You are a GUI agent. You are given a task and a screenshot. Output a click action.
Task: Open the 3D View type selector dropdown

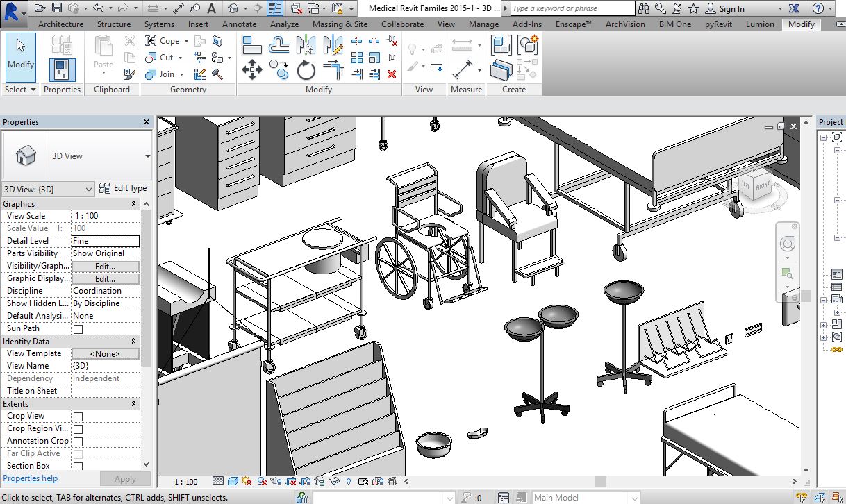[x=147, y=156]
